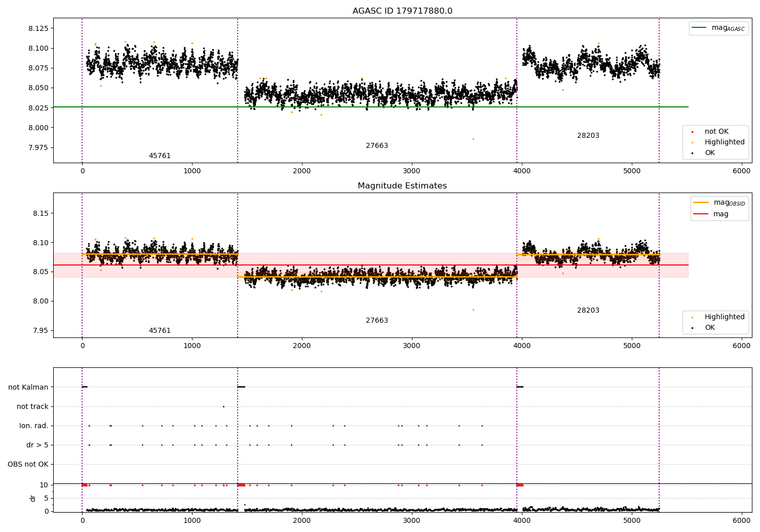Select the mag OBSID legend entry
The height and width of the screenshot is (532, 760).
point(719,203)
